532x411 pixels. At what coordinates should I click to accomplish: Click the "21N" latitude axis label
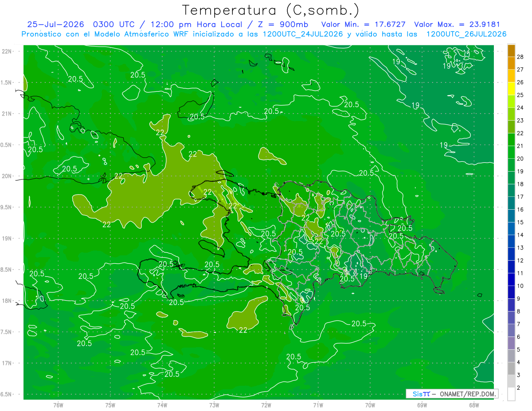point(6,114)
